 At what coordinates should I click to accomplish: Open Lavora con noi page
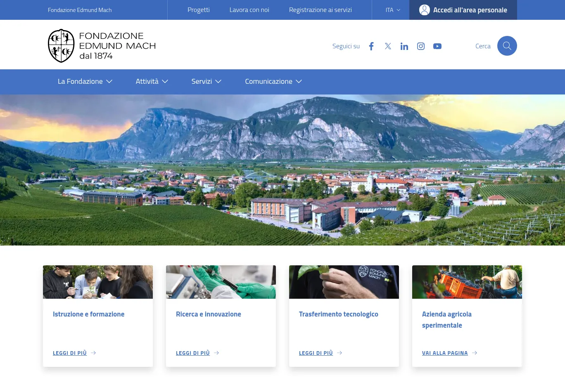[249, 10]
